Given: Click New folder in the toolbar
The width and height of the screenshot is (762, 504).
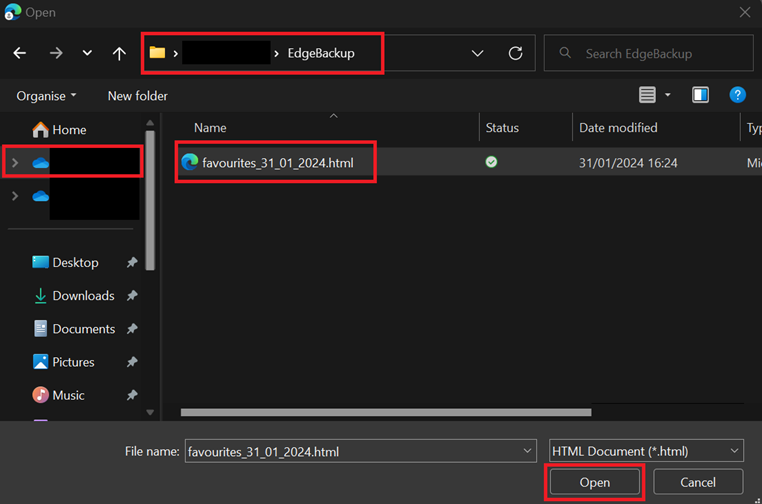Looking at the screenshot, I should coord(137,96).
